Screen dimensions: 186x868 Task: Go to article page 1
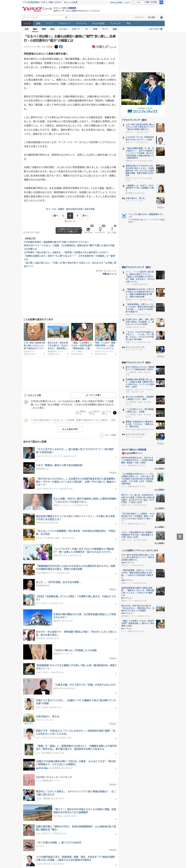[x=63, y=216]
